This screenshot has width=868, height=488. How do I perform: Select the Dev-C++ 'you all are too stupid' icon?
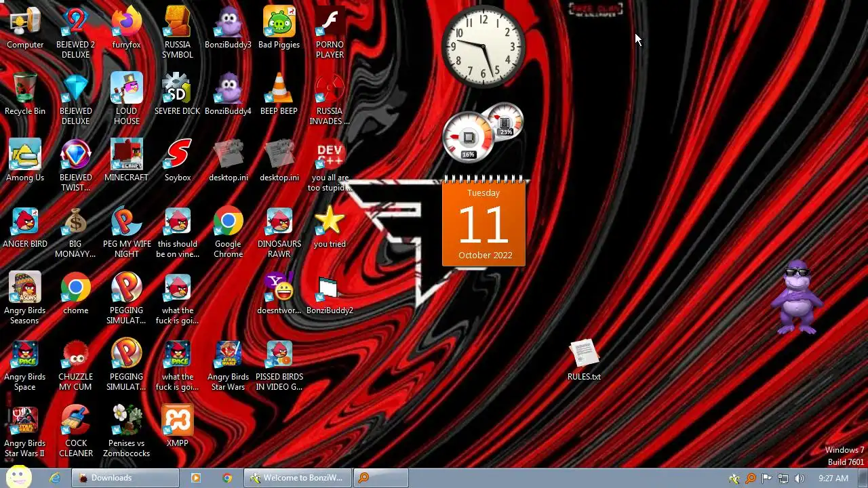pyautogui.click(x=330, y=165)
